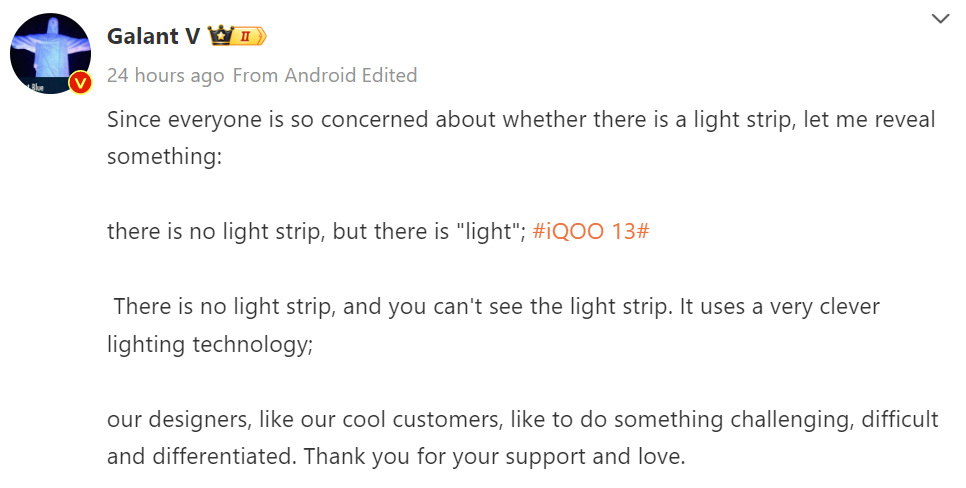Open the post options chevron menu

pyautogui.click(x=940, y=19)
